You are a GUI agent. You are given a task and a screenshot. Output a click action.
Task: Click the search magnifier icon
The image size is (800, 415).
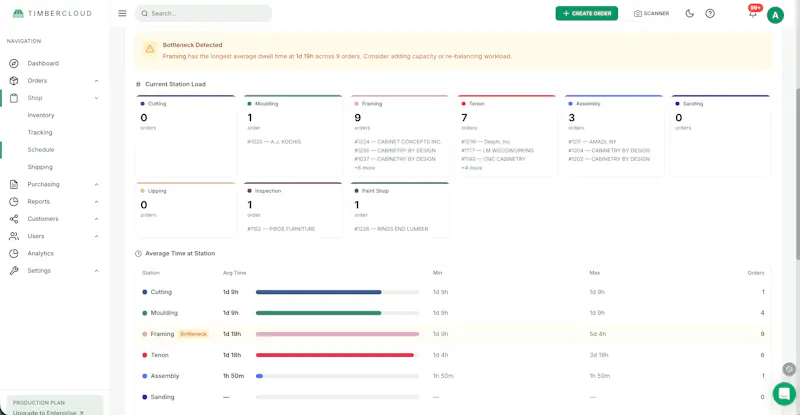click(x=144, y=14)
